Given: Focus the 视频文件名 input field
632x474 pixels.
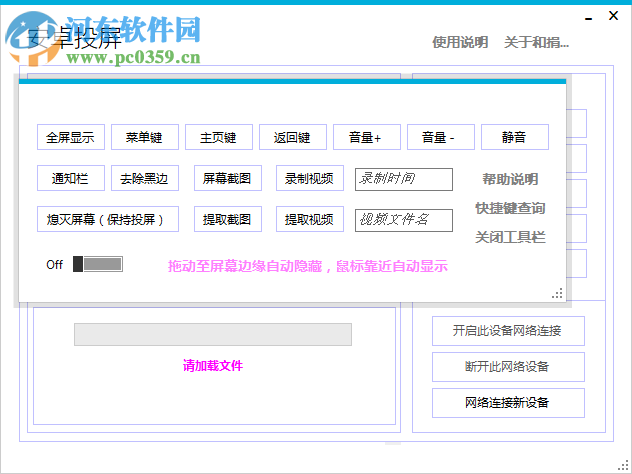Looking at the screenshot, I should (x=403, y=220).
